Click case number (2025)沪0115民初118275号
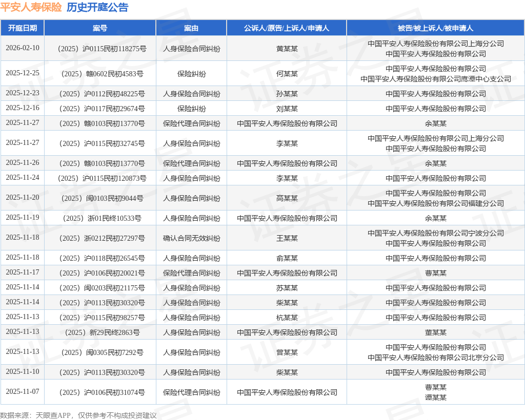 (x=102, y=49)
